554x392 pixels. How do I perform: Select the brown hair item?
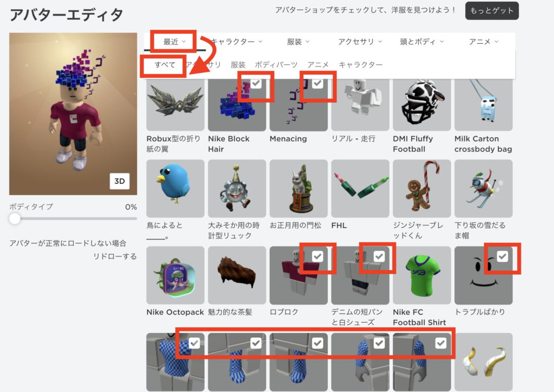(x=237, y=275)
